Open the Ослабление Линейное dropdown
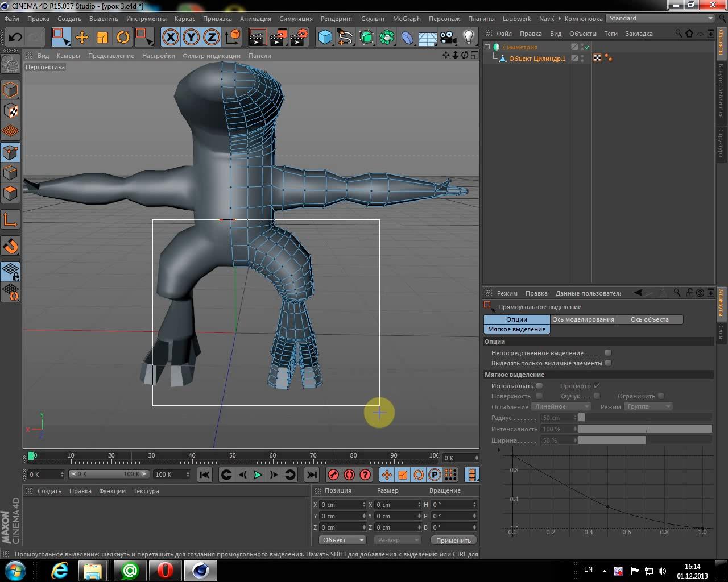The image size is (728, 582). click(x=561, y=406)
